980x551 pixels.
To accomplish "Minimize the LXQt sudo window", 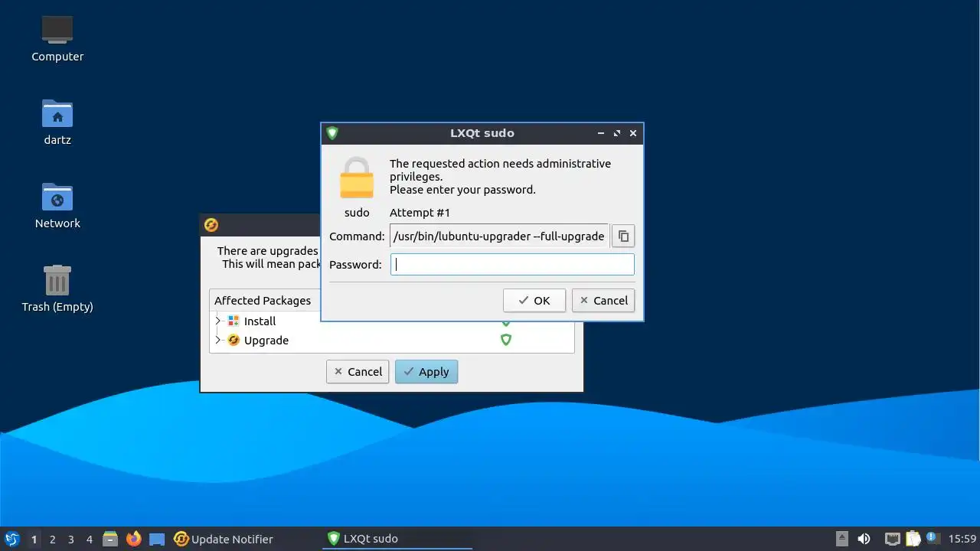I will [601, 133].
